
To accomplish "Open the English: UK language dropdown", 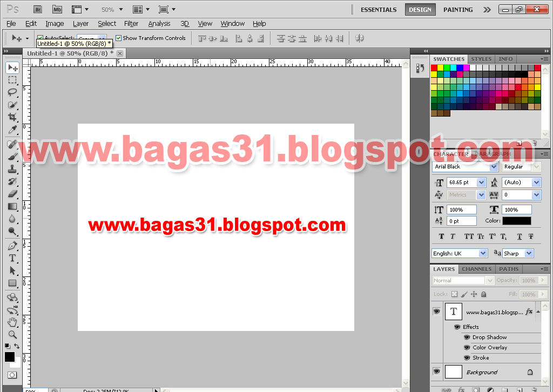I will (483, 253).
